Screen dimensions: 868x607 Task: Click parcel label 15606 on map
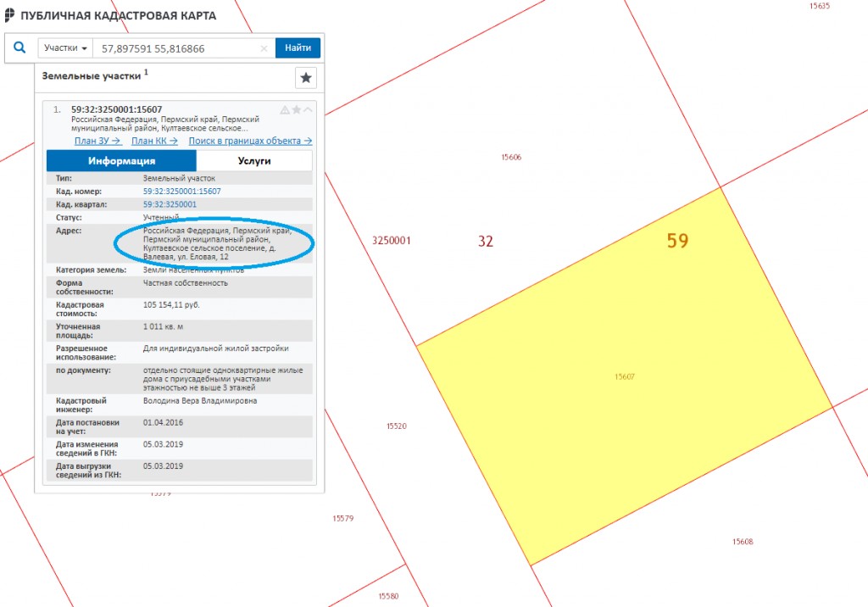(x=511, y=158)
